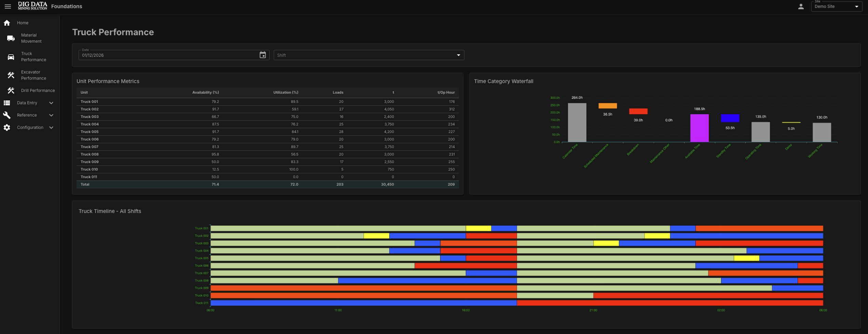Screen dimensions: 868x334
Task: Go to Material Movement page
Action: [31, 38]
